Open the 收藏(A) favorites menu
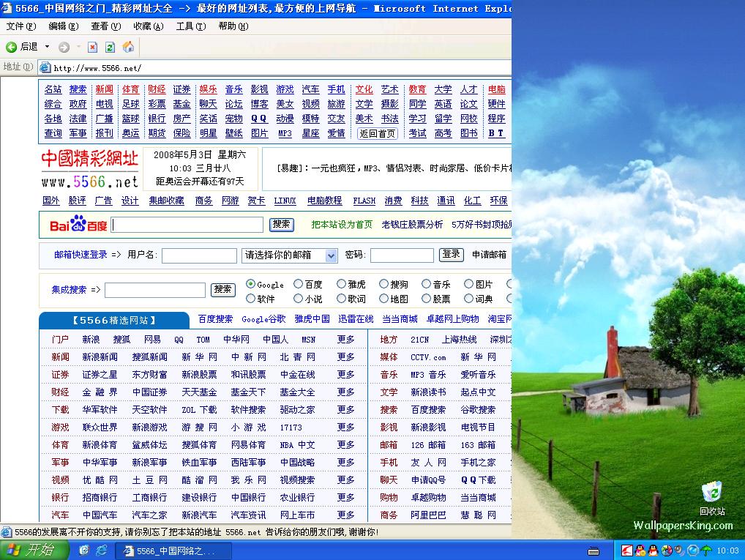This screenshot has height=560, width=745. click(x=148, y=26)
